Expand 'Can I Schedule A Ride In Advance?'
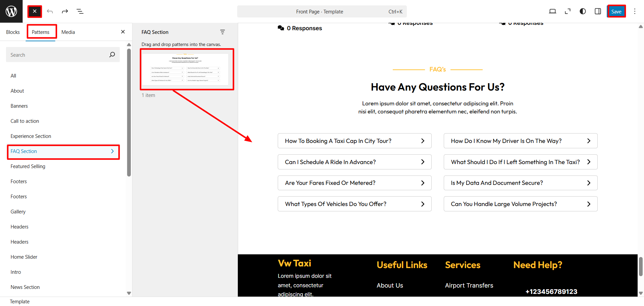 coord(354,162)
